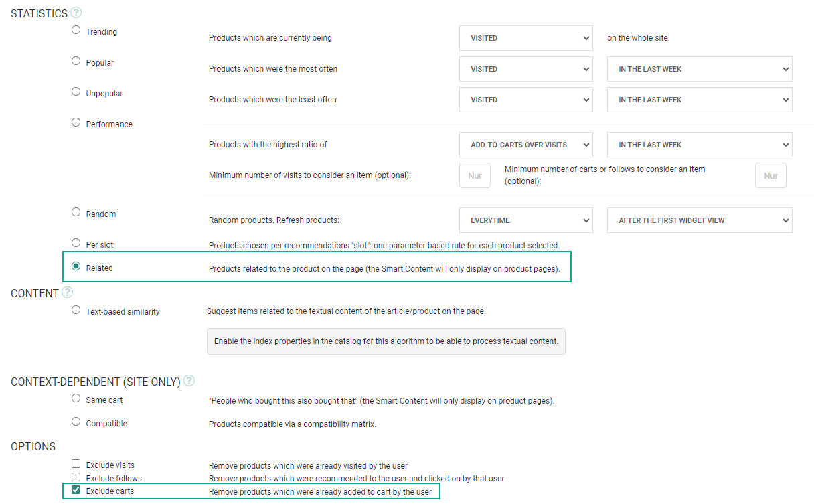Tick the Exclude follows checkbox
814x504 pixels.
click(76, 477)
